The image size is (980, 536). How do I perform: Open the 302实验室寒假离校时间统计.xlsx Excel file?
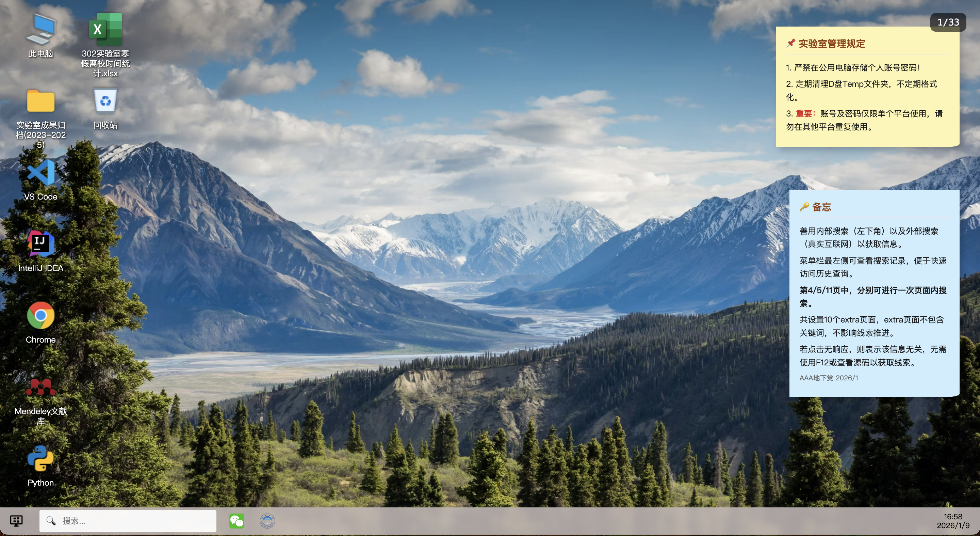coord(105,30)
